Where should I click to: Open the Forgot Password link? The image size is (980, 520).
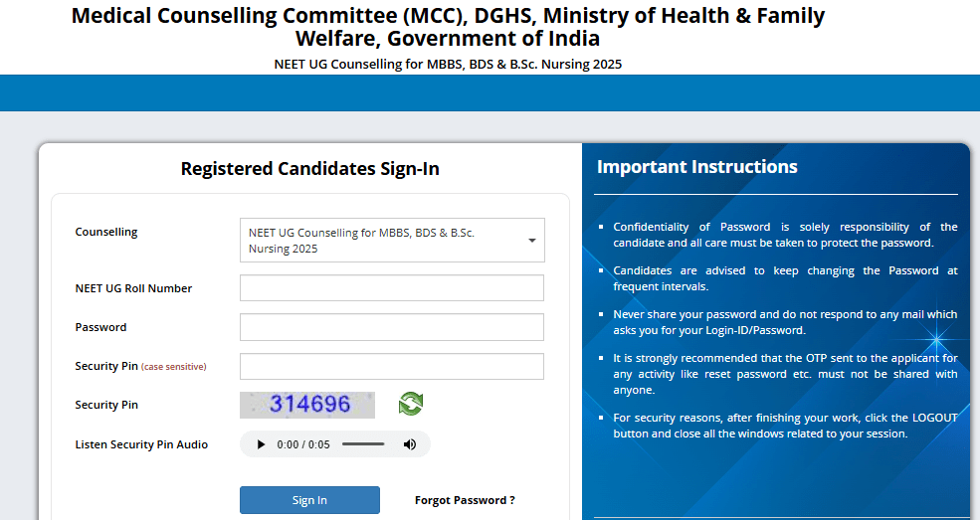465,500
